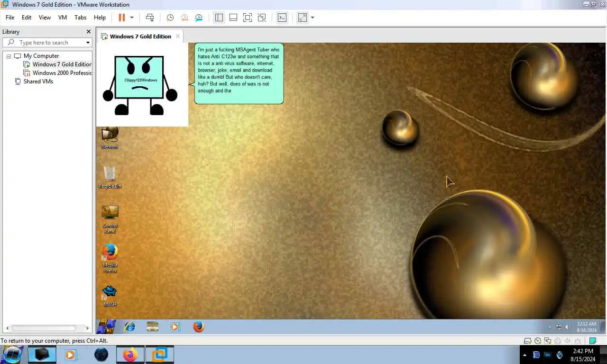Open the power options dropdown arrow beside pause
Screen dimensions: 607x364
pos(132,18)
